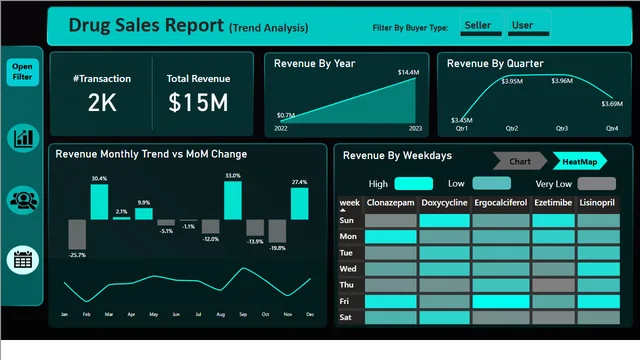
Task: Click the $0.7M data label for 2022
Action: point(286,115)
